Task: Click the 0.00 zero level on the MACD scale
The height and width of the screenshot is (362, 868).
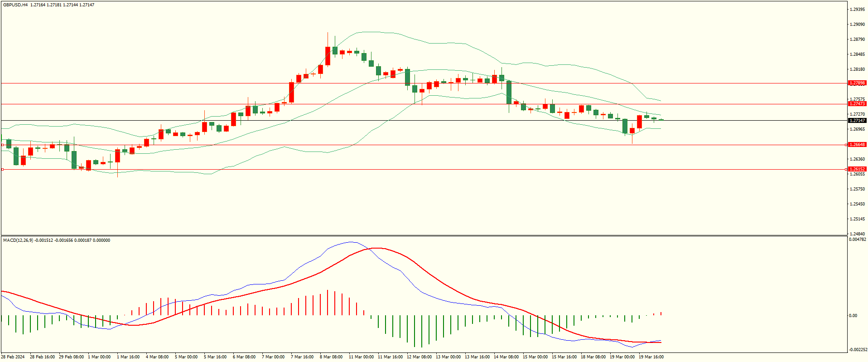Action: pos(853,316)
